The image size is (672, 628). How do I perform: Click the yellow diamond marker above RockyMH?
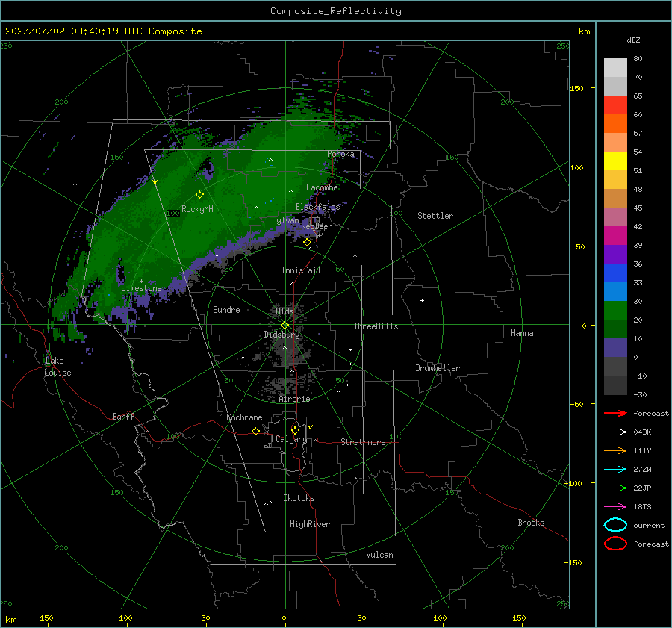point(199,195)
